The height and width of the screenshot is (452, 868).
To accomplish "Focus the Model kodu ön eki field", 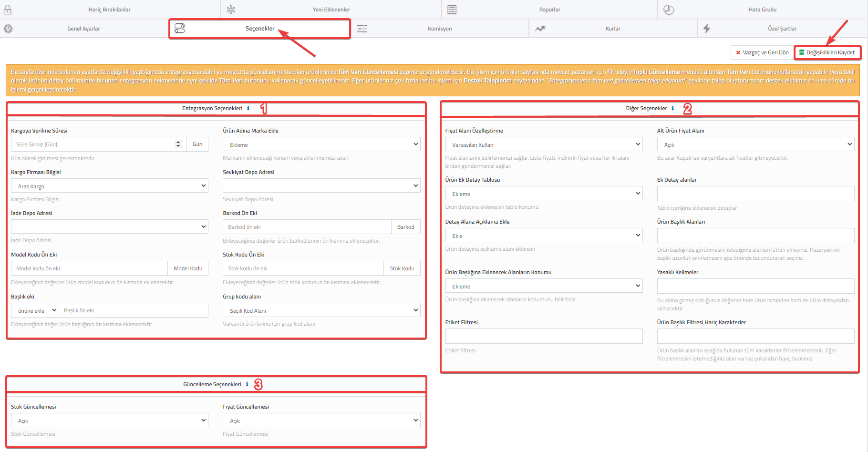I will coord(89,268).
